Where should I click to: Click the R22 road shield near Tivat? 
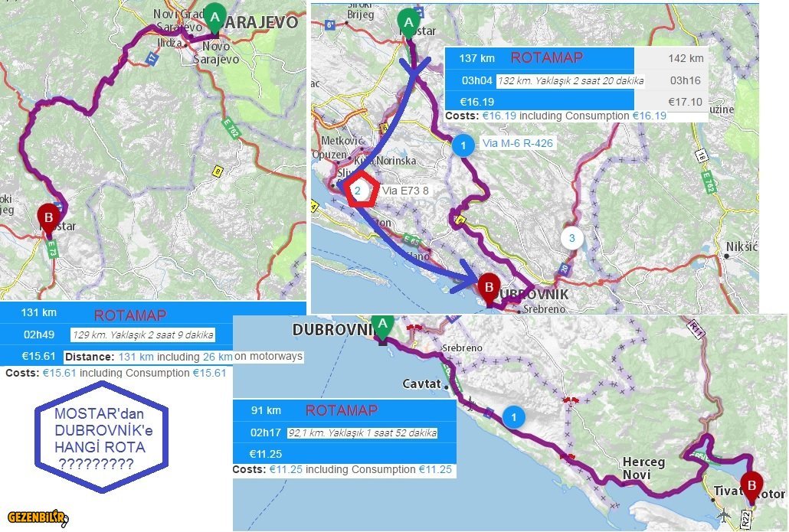click(746, 518)
